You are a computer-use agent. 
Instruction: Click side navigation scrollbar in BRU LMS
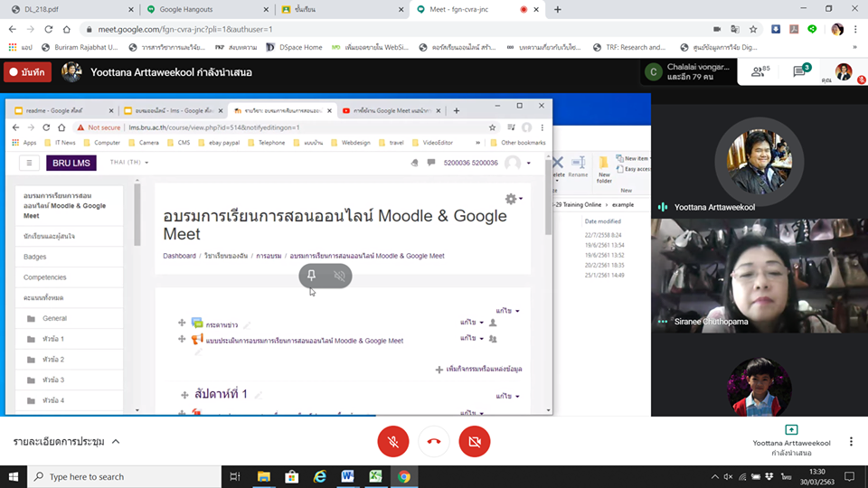pyautogui.click(x=137, y=215)
